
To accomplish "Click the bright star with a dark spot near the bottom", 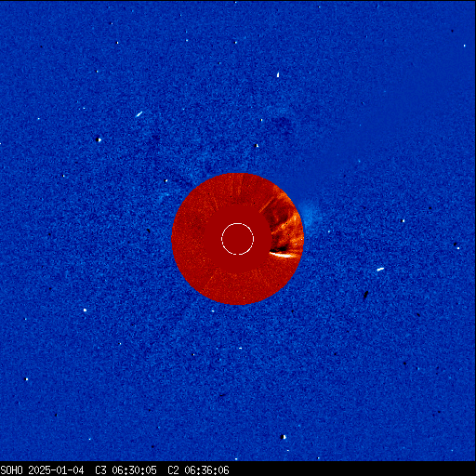I will (284, 437).
